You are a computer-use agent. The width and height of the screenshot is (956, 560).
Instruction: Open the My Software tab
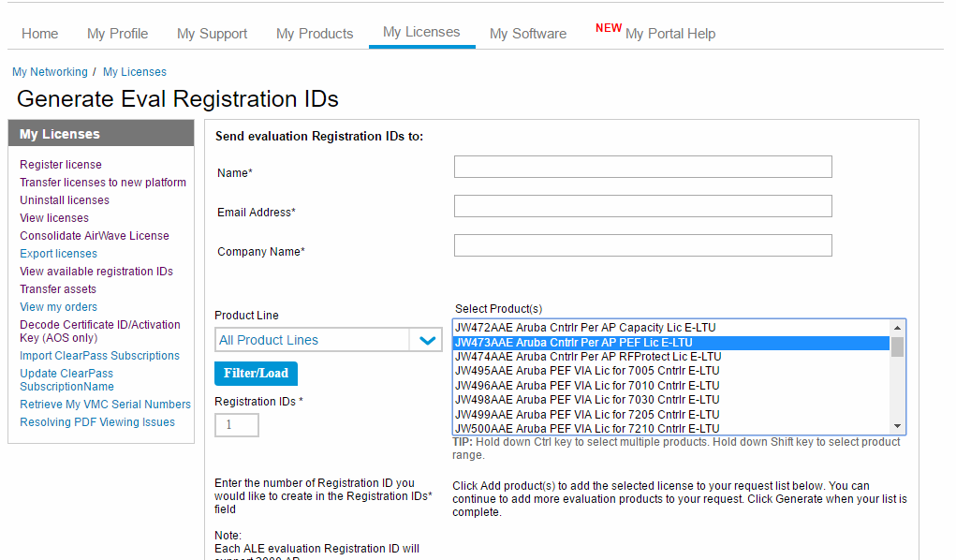point(527,34)
